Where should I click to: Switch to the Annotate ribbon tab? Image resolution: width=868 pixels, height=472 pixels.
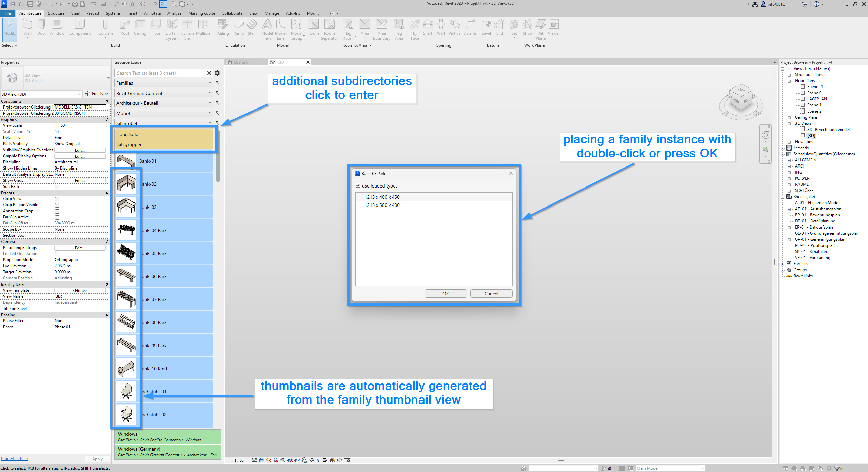click(152, 13)
